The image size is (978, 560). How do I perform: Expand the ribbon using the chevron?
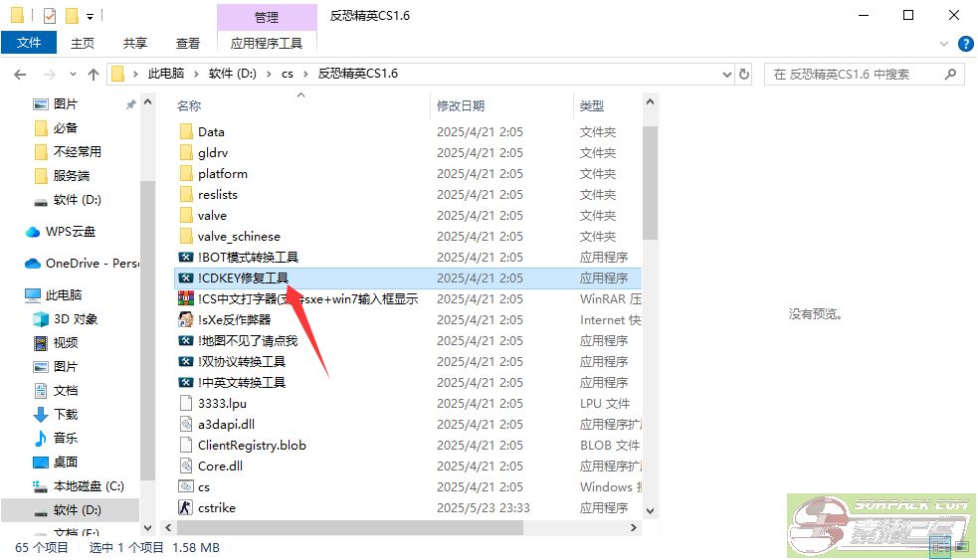[946, 44]
